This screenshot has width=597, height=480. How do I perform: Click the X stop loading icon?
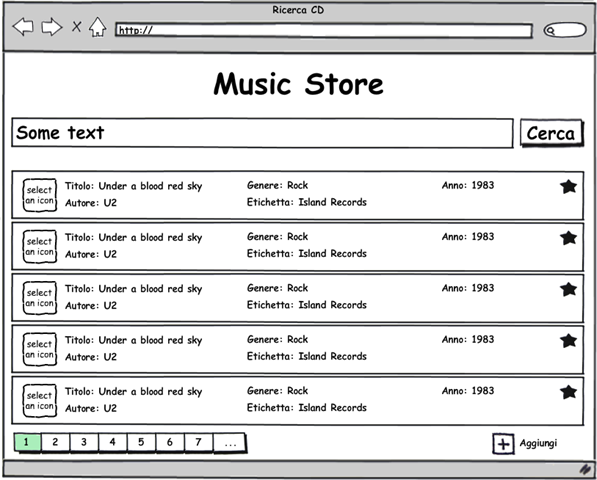77,27
